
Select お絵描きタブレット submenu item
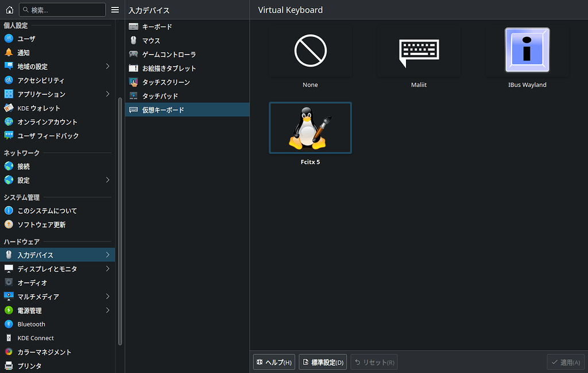tap(187, 68)
